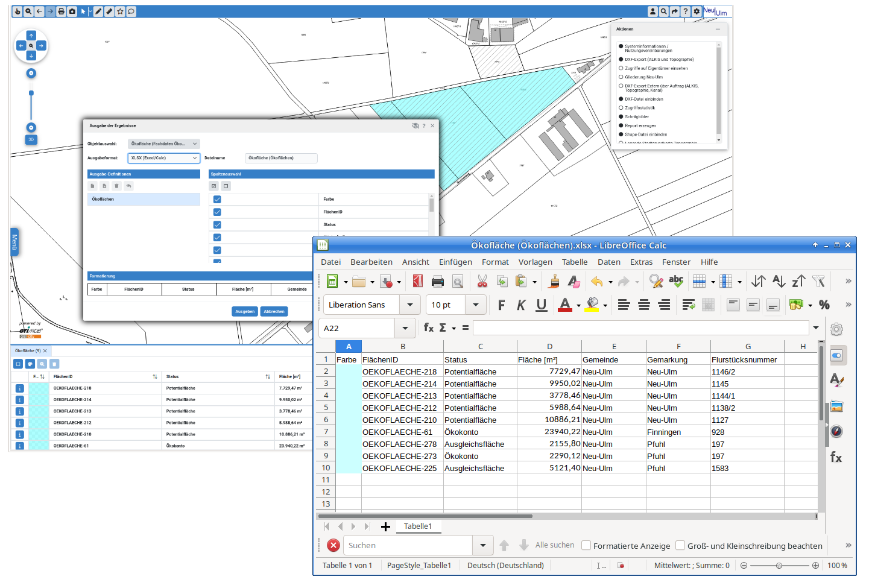Switch to the Tabelle1 sheet tab

pos(418,526)
